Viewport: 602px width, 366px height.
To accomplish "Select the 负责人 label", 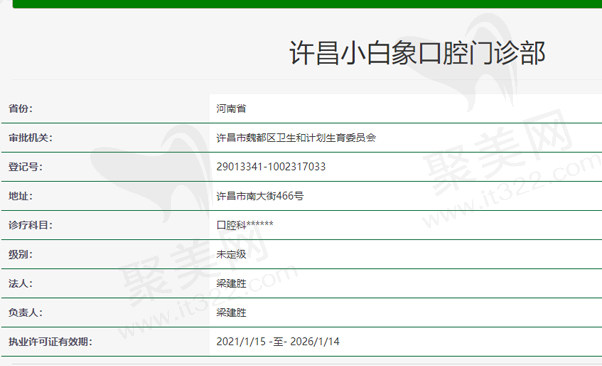I will (26, 313).
